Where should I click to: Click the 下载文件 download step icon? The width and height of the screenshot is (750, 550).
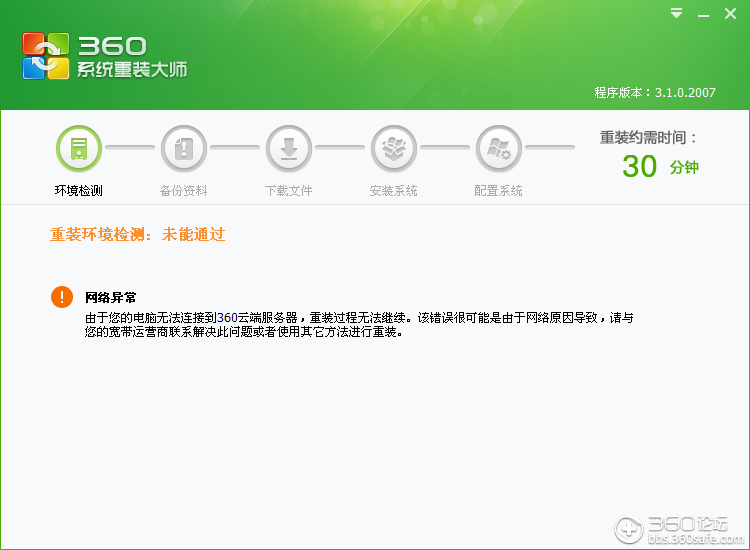click(289, 149)
